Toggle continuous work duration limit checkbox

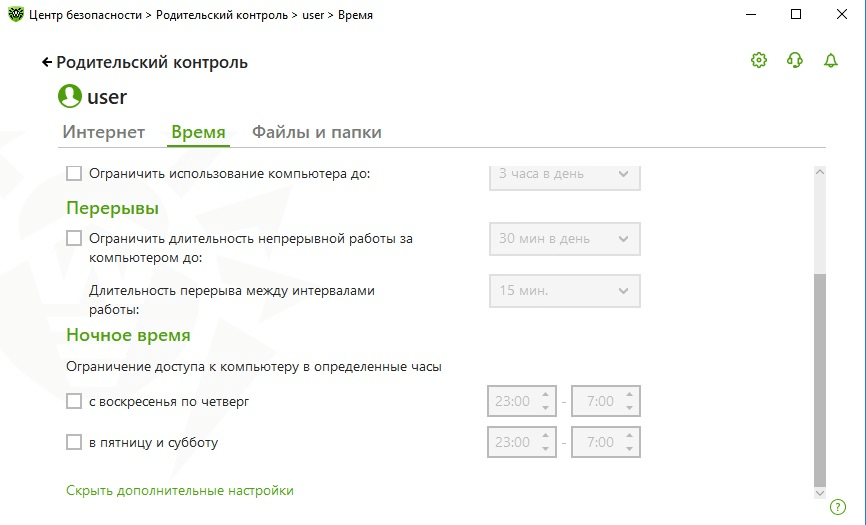tap(74, 238)
